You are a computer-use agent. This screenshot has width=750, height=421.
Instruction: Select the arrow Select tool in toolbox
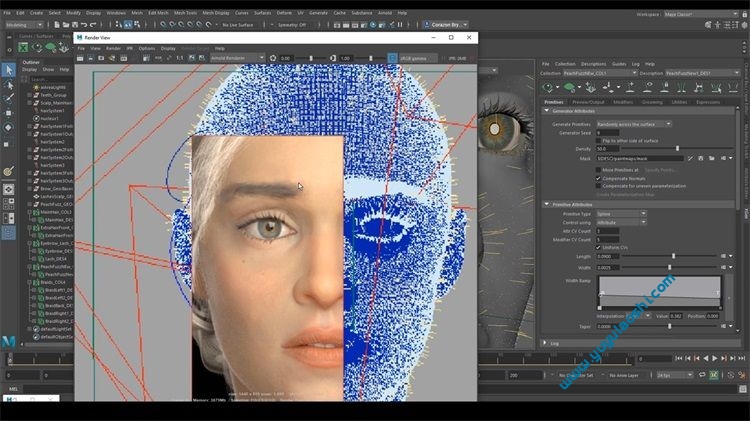point(9,70)
